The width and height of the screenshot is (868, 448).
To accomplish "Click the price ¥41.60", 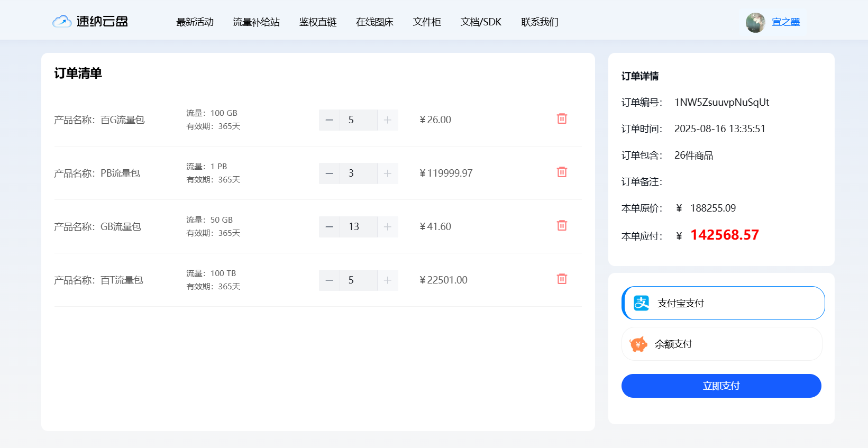I will click(x=435, y=226).
